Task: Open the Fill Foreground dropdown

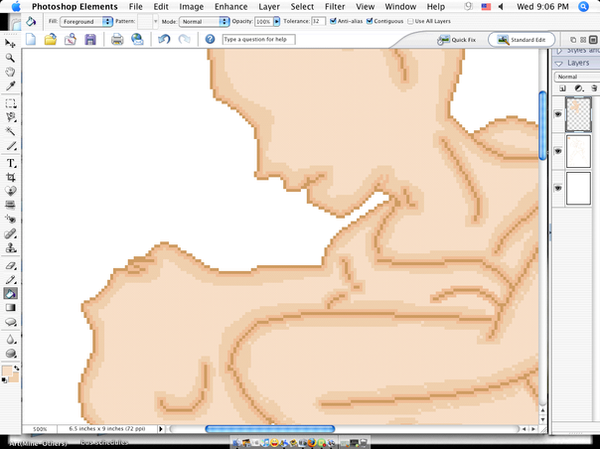Action: [86, 21]
